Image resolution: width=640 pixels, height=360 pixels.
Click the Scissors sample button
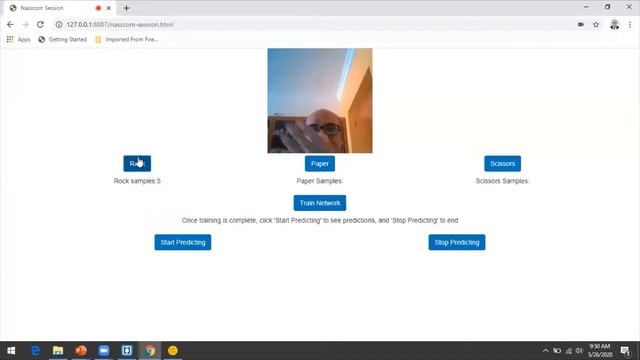[x=502, y=164]
